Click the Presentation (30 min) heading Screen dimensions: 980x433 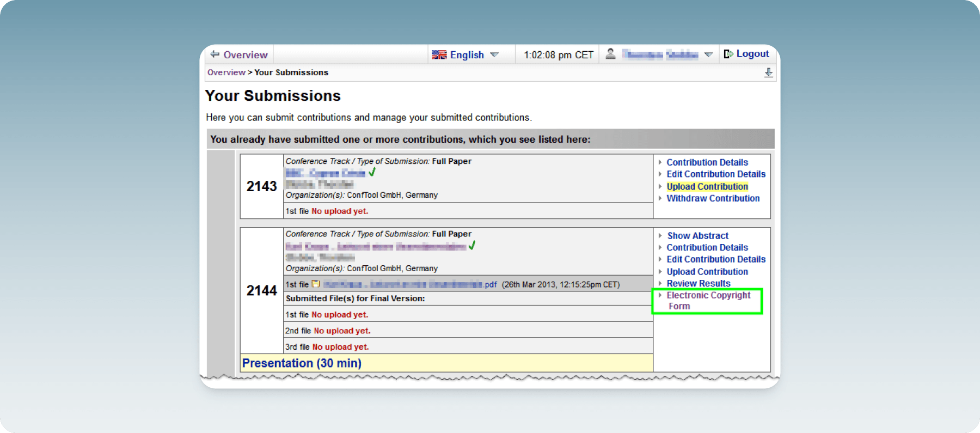302,363
